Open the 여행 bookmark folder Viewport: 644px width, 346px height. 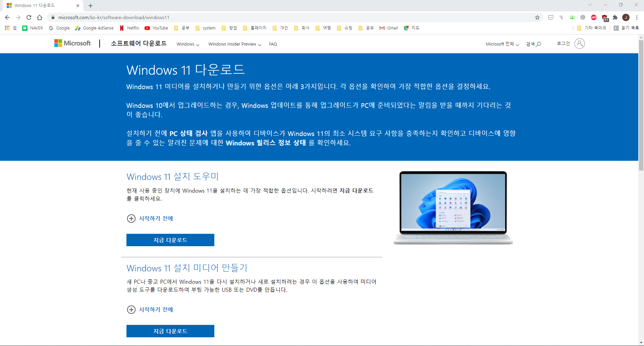323,28
